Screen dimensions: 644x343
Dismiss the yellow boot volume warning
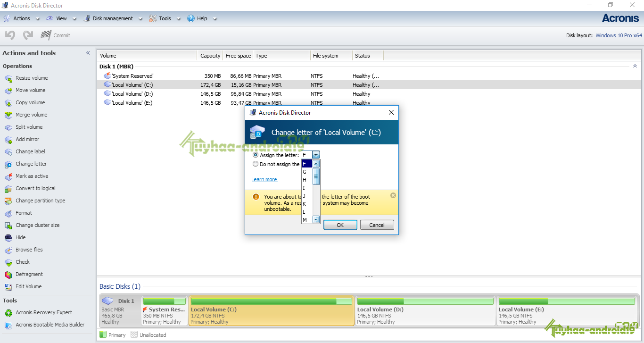(393, 195)
